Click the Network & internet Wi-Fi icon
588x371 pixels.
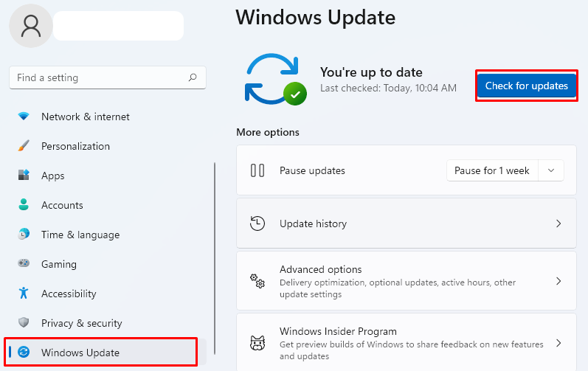pos(24,117)
